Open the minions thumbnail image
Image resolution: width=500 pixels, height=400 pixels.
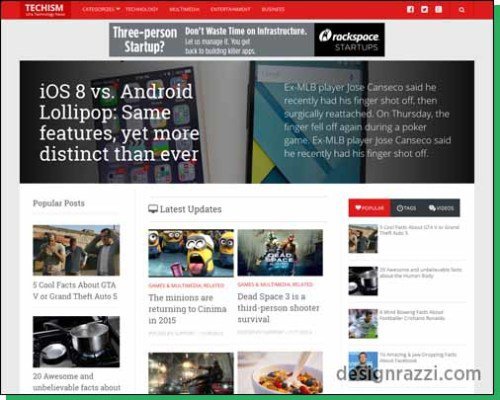[191, 253]
